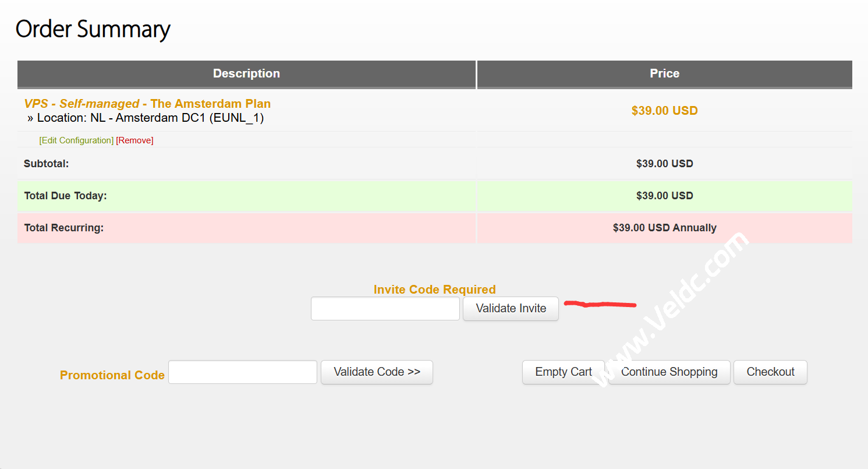The width and height of the screenshot is (868, 469).
Task: Click the Location NL - Amsterdam DC1 line
Action: 149,118
